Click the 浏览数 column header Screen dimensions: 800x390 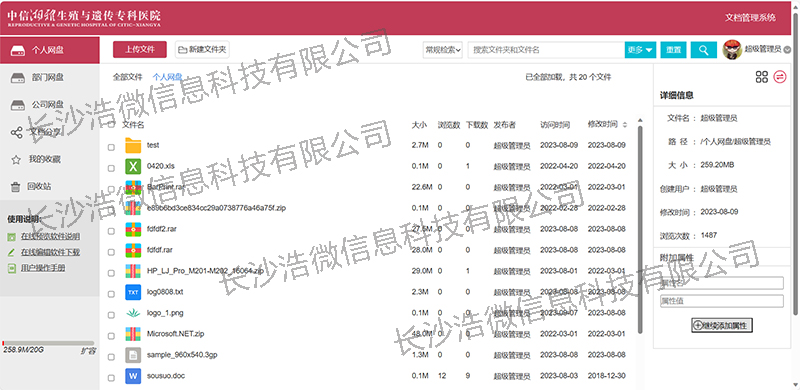click(449, 125)
